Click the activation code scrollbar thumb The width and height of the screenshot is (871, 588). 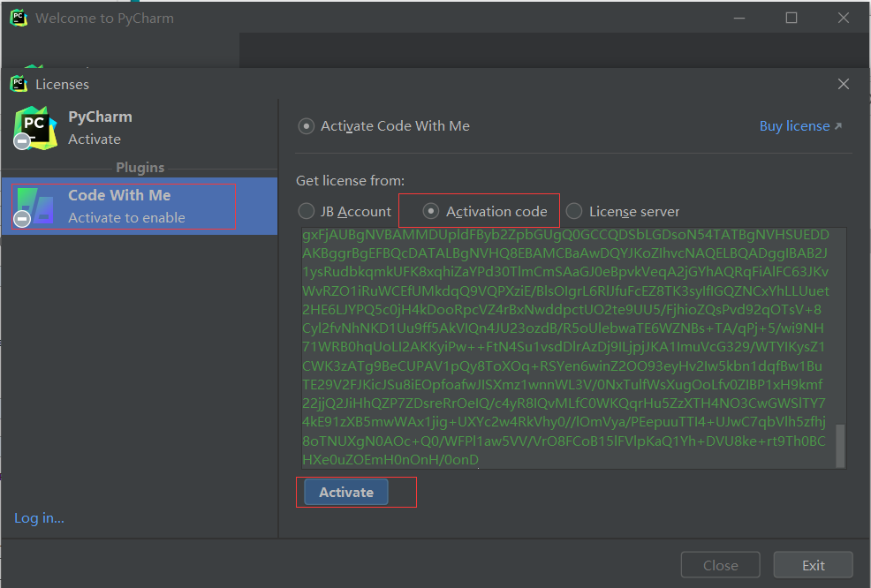tap(840, 446)
